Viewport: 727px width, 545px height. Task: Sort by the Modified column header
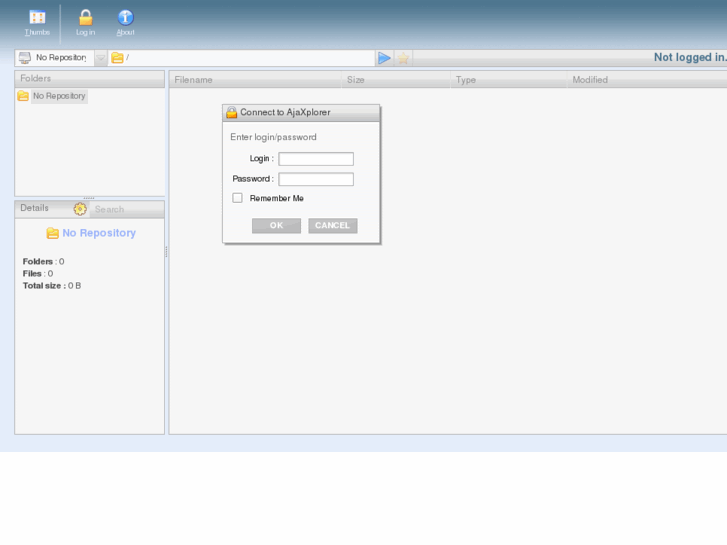(647, 80)
